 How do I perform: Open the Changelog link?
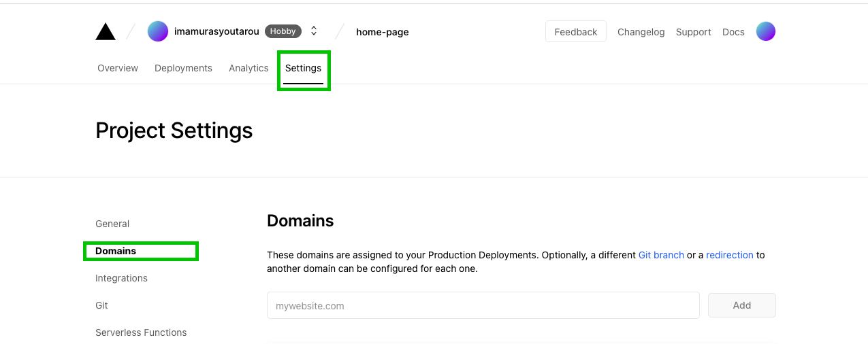point(641,32)
